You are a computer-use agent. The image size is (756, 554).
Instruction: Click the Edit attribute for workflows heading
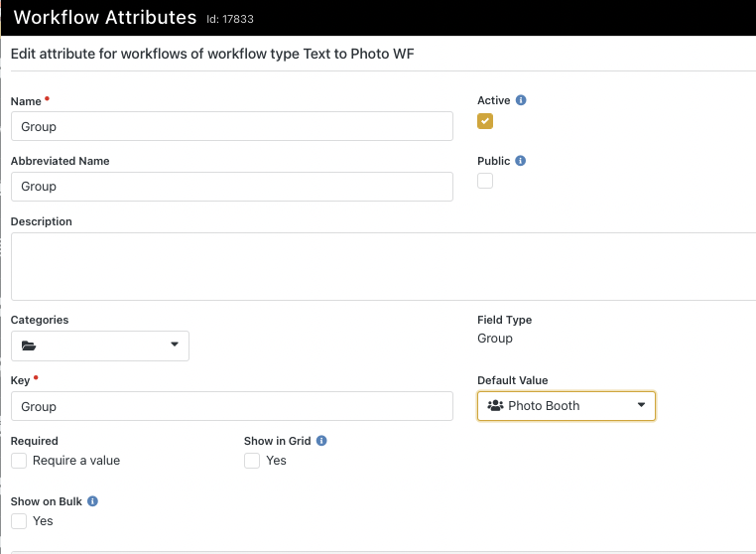tap(212, 54)
